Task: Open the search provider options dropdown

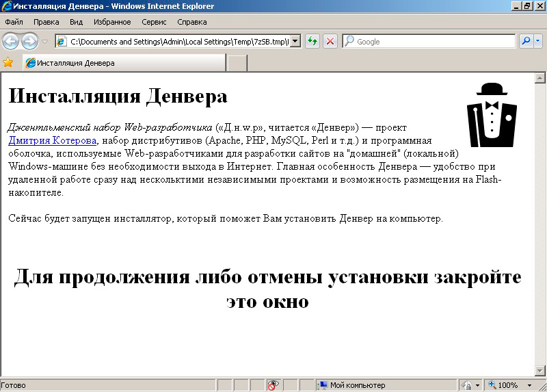Action: click(538, 41)
